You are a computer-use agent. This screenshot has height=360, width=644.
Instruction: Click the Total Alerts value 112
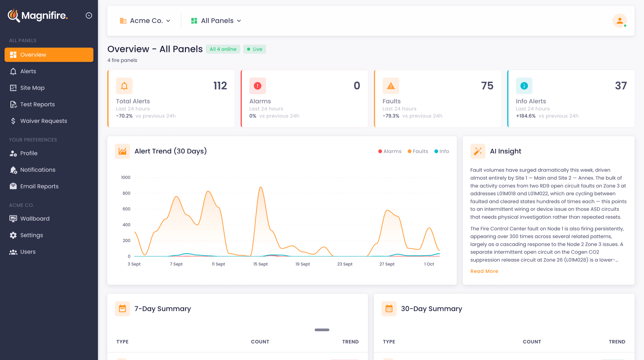click(220, 86)
